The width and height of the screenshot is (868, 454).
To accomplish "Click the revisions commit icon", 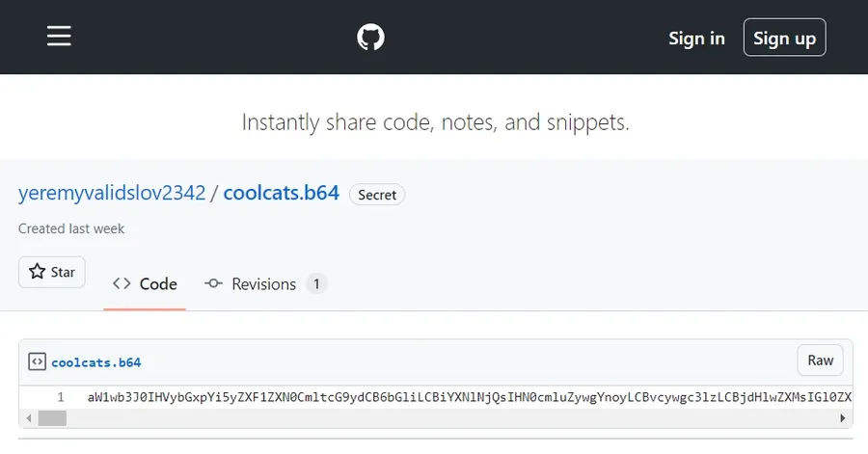I will coord(213,283).
